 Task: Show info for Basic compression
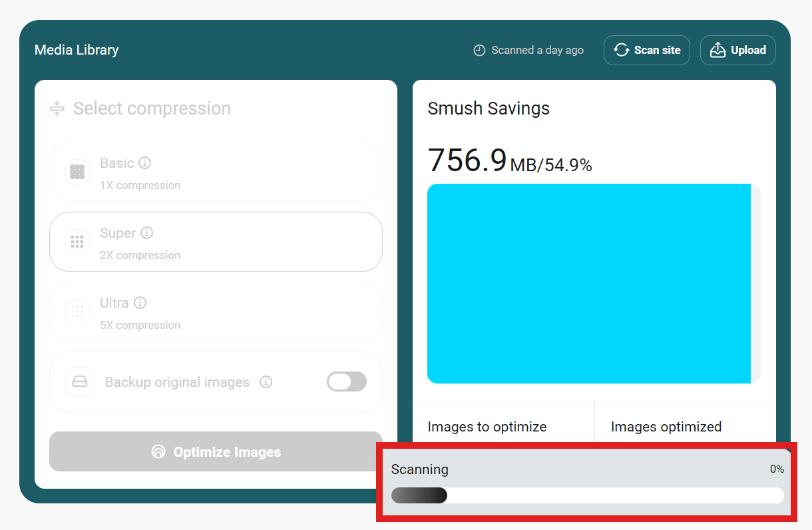pos(145,163)
